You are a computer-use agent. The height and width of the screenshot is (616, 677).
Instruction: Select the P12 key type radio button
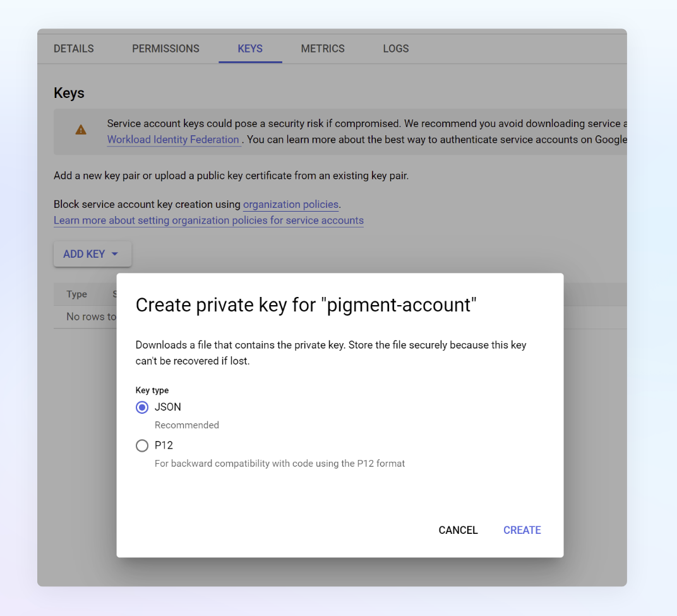[x=142, y=445]
